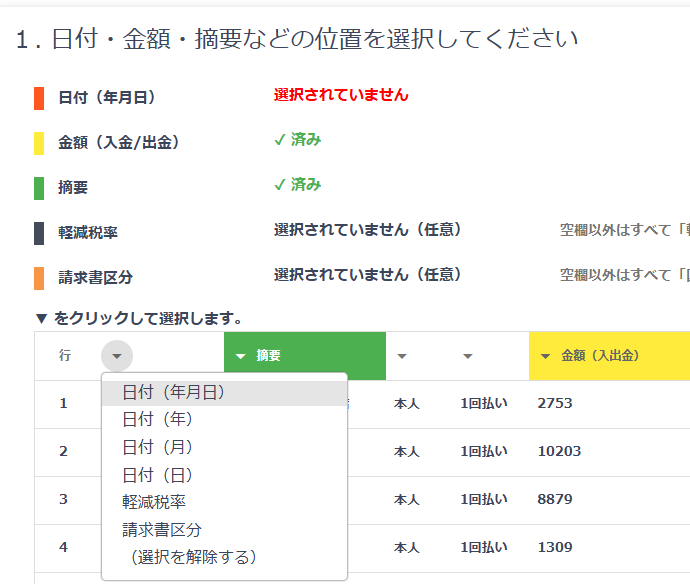The height and width of the screenshot is (584, 690).
Task: Click the amount cell 10203
Action: [559, 451]
